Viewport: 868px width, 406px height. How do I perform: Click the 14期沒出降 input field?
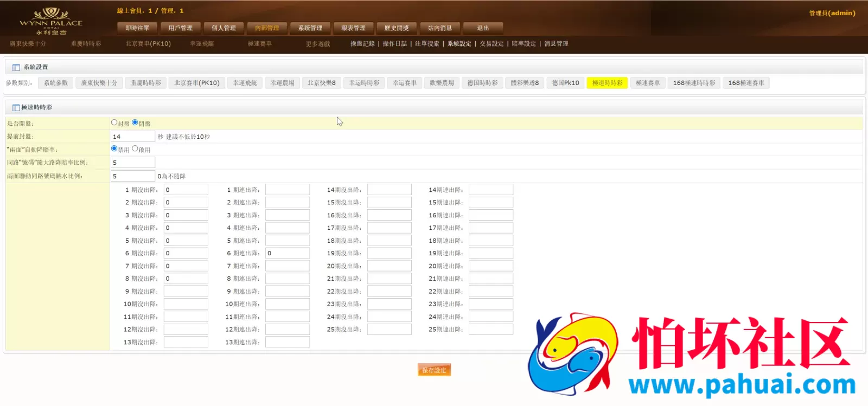click(390, 190)
